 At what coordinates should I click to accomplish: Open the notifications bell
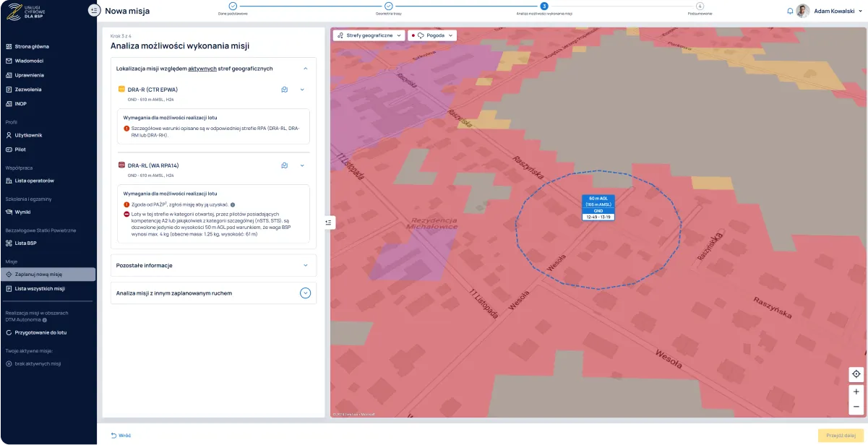790,11
